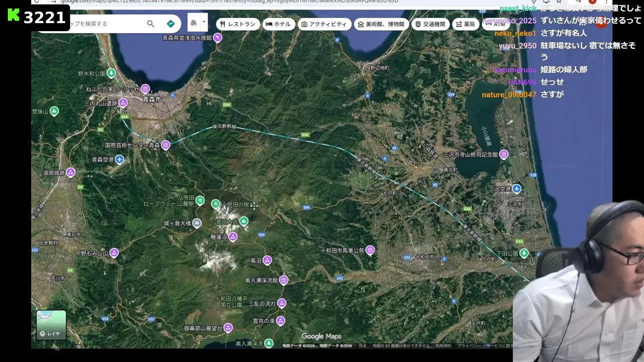Select 蔦沼 pin
The height and width of the screenshot is (362, 644).
[267, 260]
